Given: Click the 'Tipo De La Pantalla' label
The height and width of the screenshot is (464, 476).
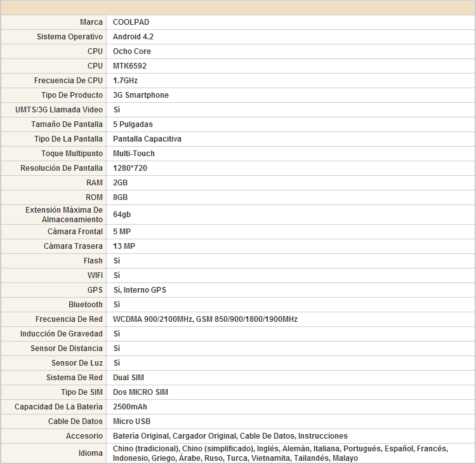Looking at the screenshot, I should coord(69,139).
